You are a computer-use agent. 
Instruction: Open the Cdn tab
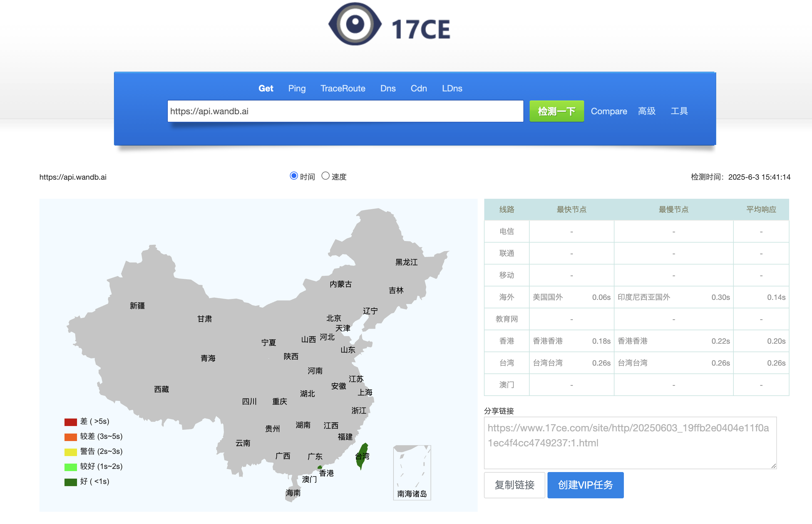[419, 89]
